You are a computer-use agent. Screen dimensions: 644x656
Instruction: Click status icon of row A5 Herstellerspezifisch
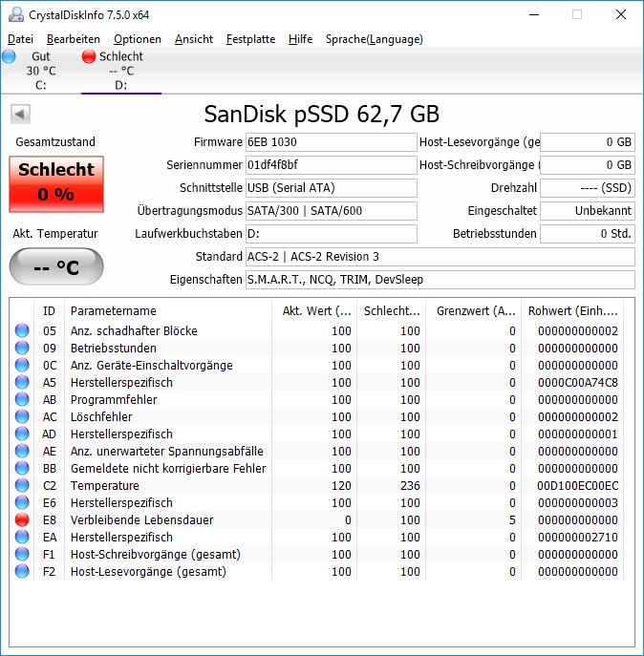22,382
